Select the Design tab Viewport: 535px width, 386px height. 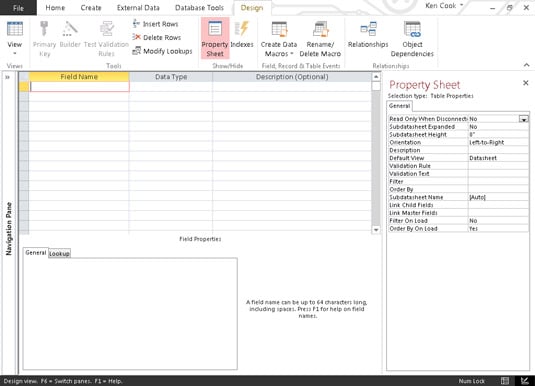point(252,8)
